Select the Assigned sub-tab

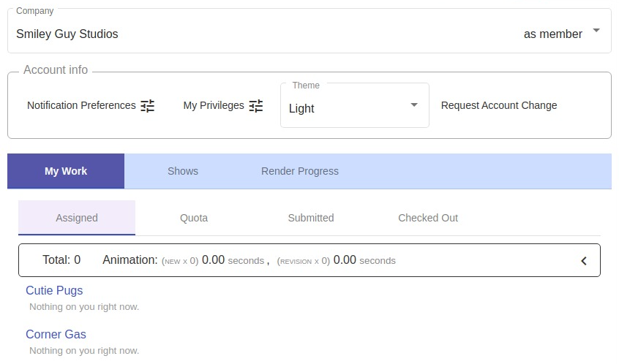tap(77, 218)
